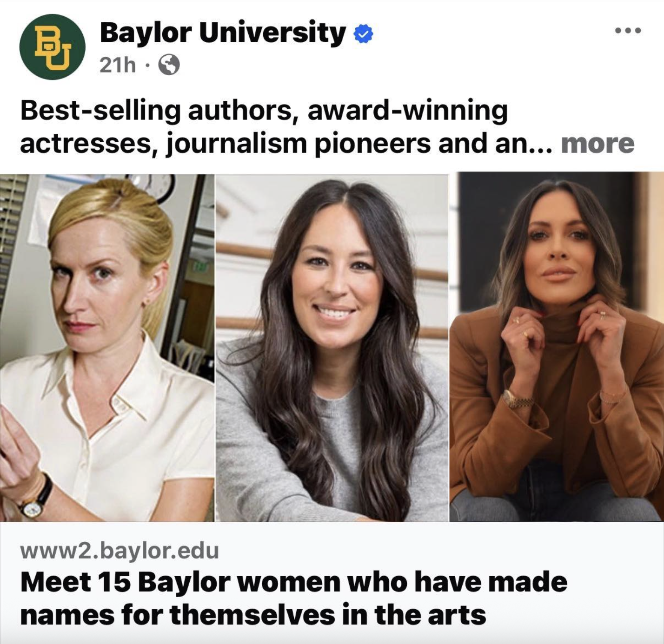Viewport: 664px width, 644px height.
Task: Expand the caption with the more link
Action: click(598, 143)
